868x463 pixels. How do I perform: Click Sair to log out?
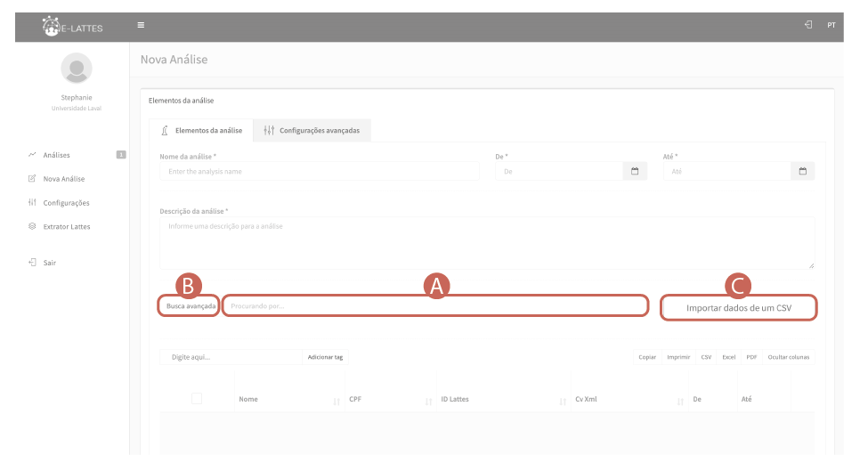click(x=50, y=263)
